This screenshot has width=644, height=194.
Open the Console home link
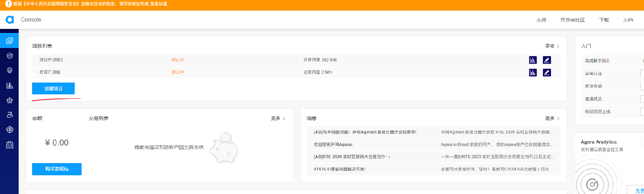pos(31,20)
